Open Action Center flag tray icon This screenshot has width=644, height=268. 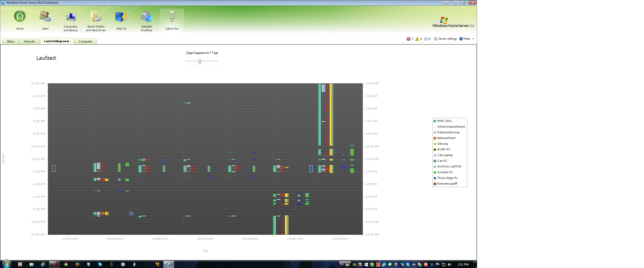click(x=438, y=265)
